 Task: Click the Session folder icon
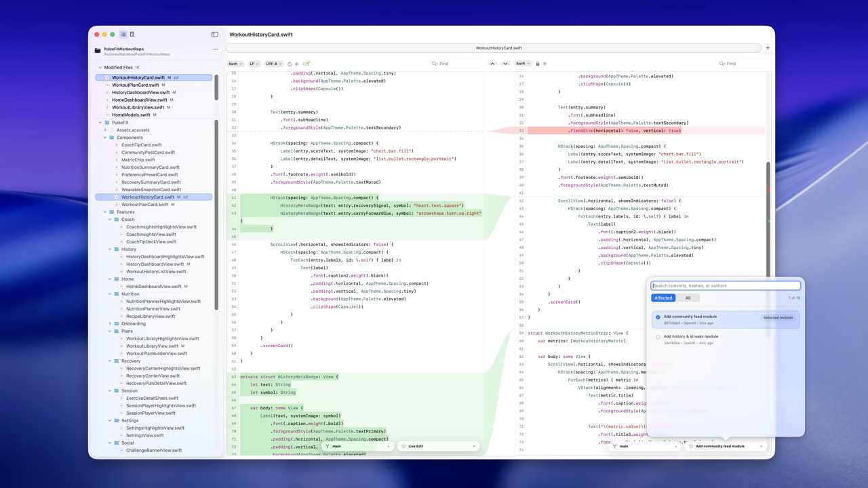pos(117,391)
